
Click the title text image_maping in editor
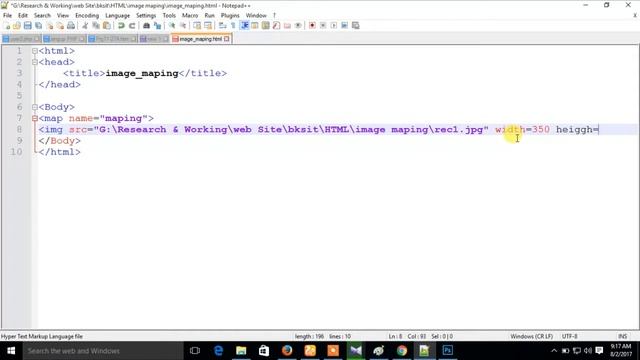(x=142, y=73)
